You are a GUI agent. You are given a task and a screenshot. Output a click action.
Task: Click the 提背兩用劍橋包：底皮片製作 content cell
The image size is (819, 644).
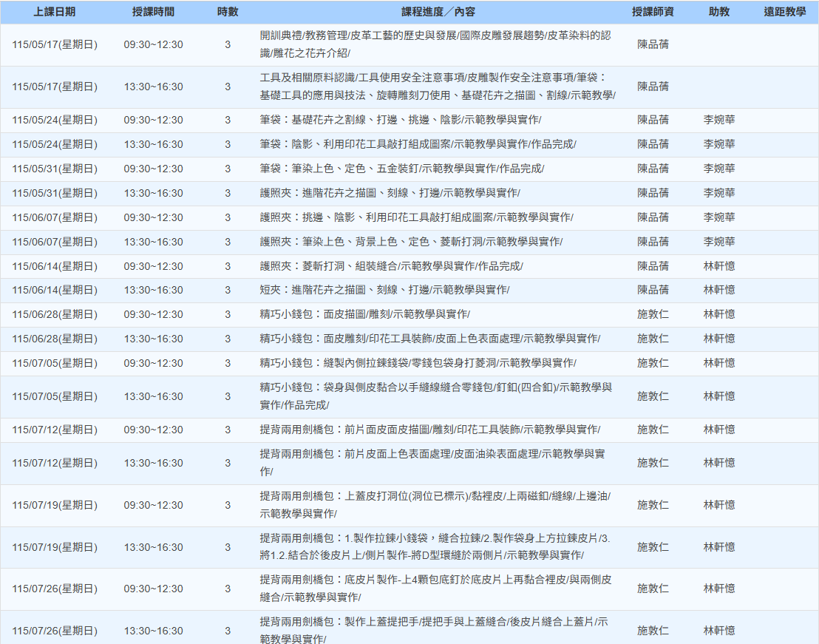[435, 589]
